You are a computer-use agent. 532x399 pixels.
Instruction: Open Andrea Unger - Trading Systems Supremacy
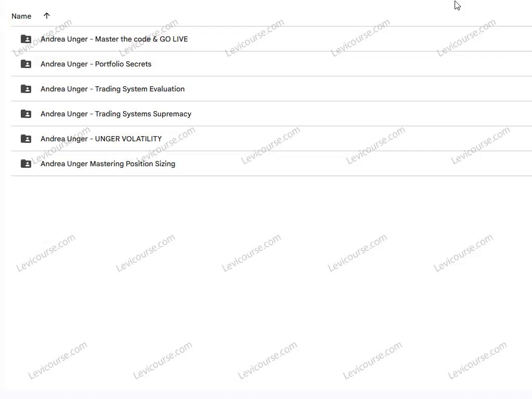click(x=116, y=114)
